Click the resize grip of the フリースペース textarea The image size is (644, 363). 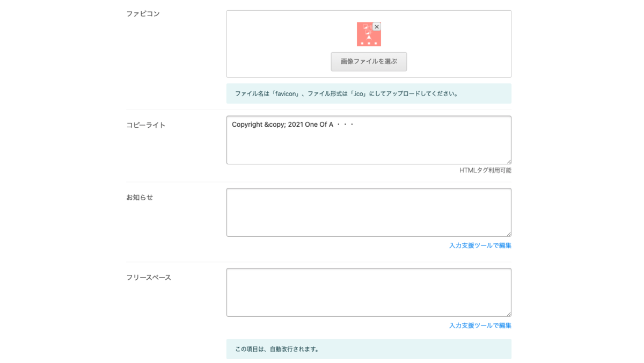508,313
